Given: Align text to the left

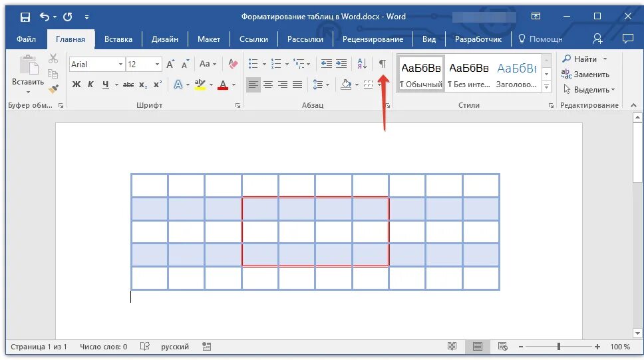Looking at the screenshot, I should pyautogui.click(x=253, y=85).
